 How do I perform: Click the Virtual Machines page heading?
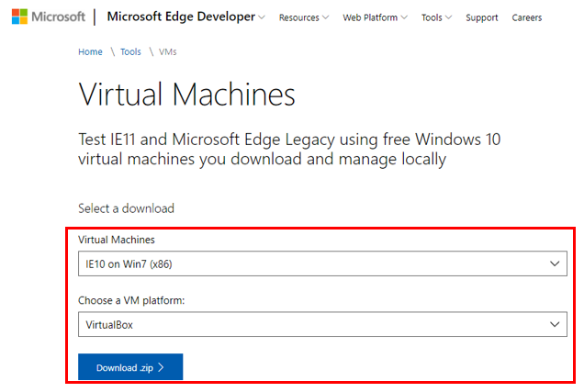(x=187, y=95)
